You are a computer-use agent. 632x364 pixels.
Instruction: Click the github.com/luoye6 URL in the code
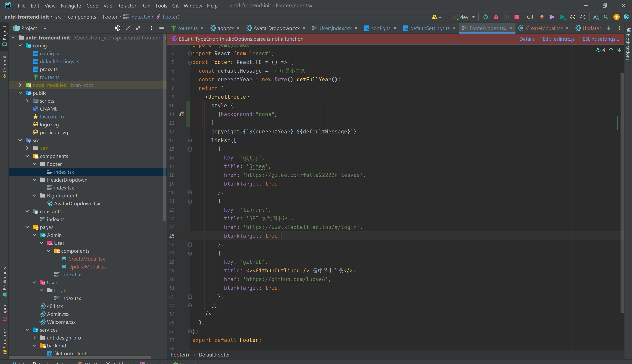[x=285, y=280]
